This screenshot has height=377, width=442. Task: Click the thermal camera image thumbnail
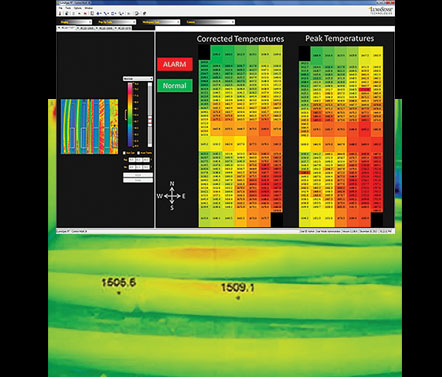click(x=89, y=126)
